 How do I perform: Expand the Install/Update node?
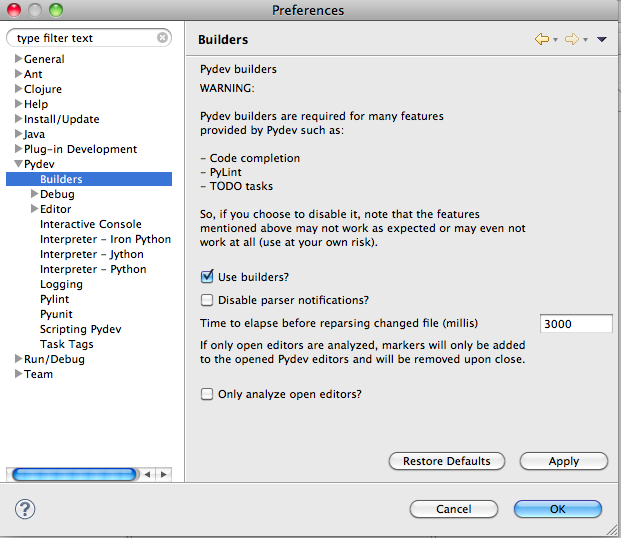point(18,119)
